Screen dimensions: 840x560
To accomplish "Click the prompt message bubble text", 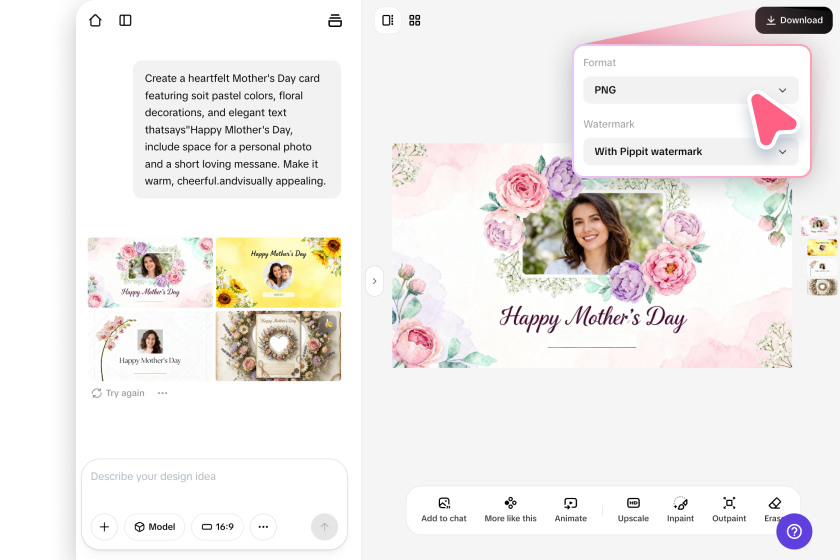I will [237, 130].
